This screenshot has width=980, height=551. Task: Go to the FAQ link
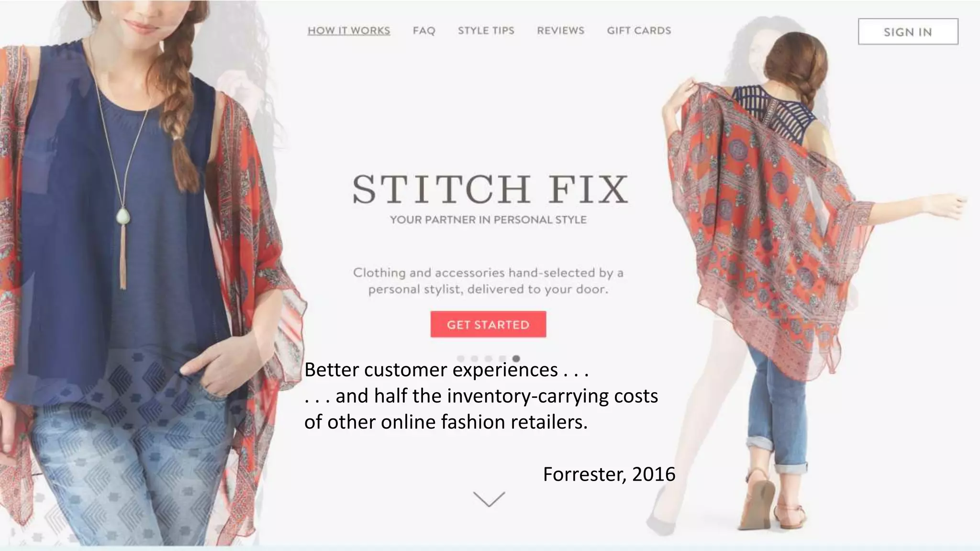click(424, 31)
